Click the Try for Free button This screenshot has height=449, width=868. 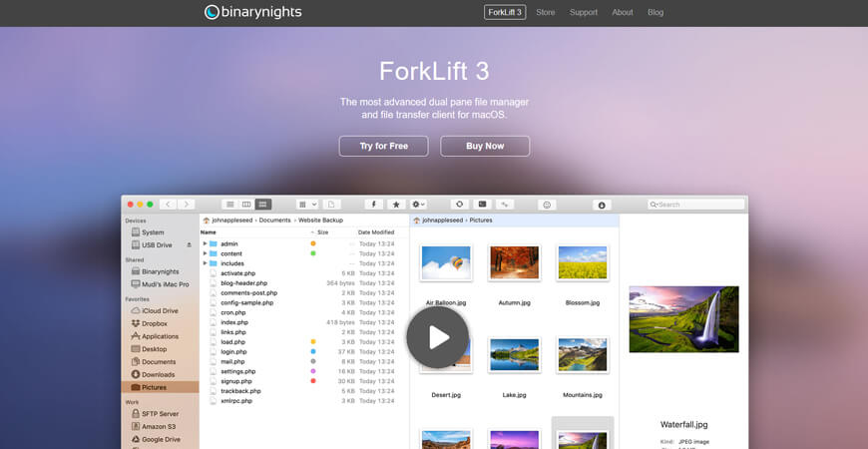[x=384, y=146]
